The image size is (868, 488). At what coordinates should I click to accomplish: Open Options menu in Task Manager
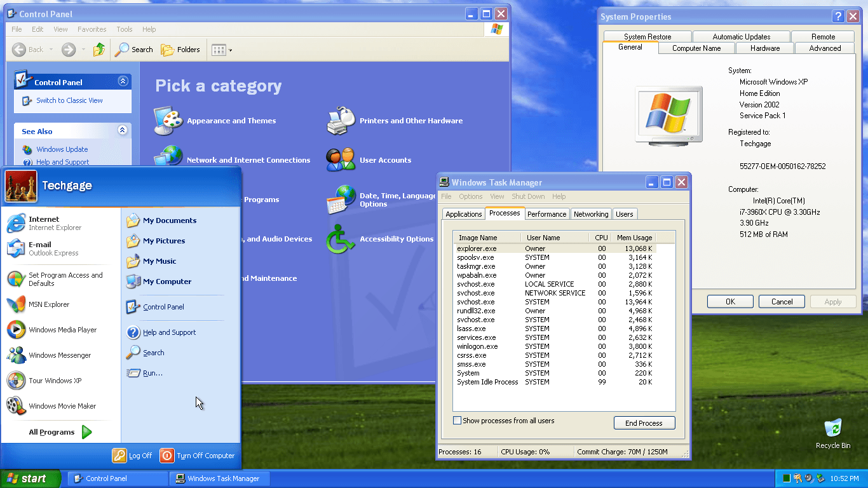[x=471, y=196]
